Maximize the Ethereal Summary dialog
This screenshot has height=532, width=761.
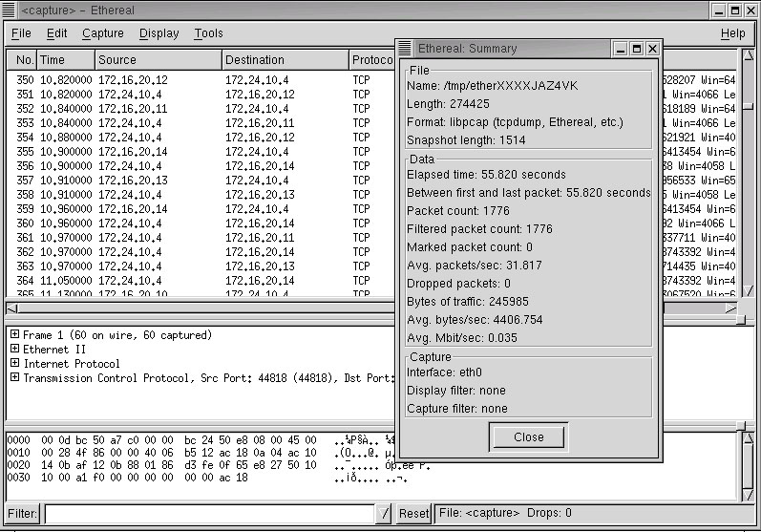637,49
